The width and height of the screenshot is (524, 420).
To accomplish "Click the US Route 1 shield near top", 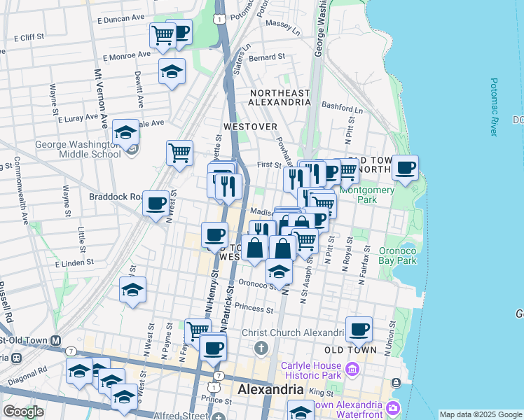I will pyautogui.click(x=219, y=20).
